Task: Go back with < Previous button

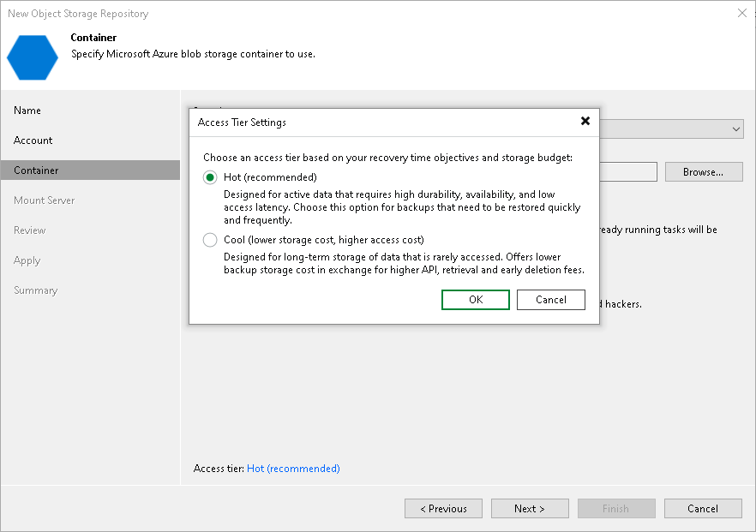Action: point(444,508)
